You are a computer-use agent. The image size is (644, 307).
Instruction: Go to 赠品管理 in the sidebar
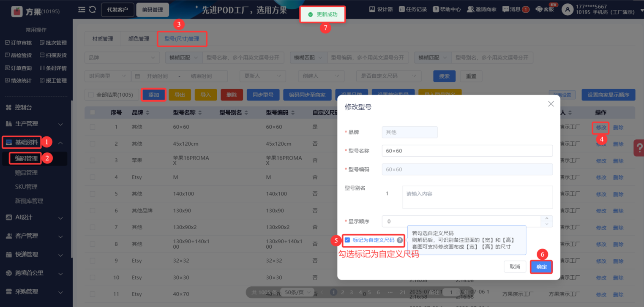click(27, 173)
